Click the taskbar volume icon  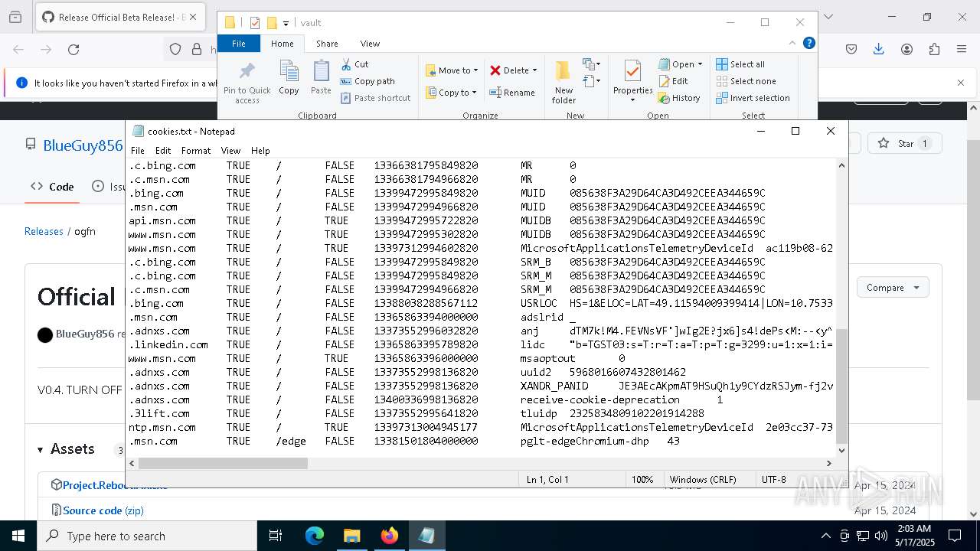coord(881,536)
